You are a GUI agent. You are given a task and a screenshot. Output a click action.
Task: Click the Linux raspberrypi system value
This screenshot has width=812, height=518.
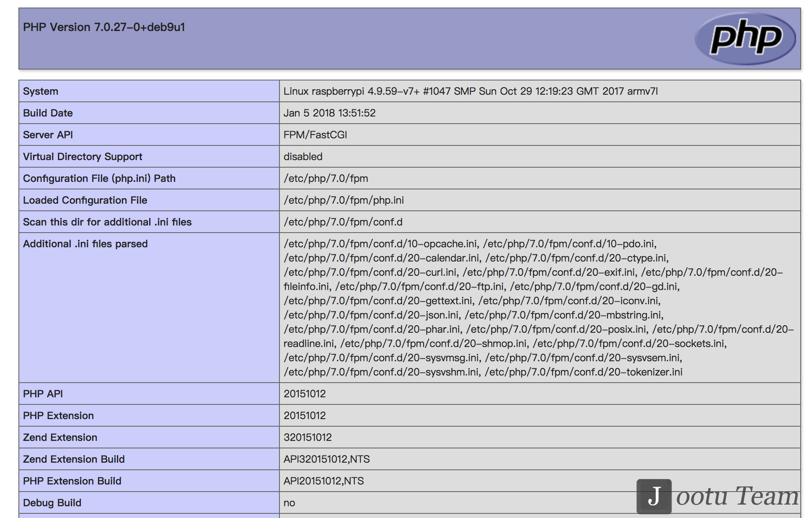click(470, 91)
